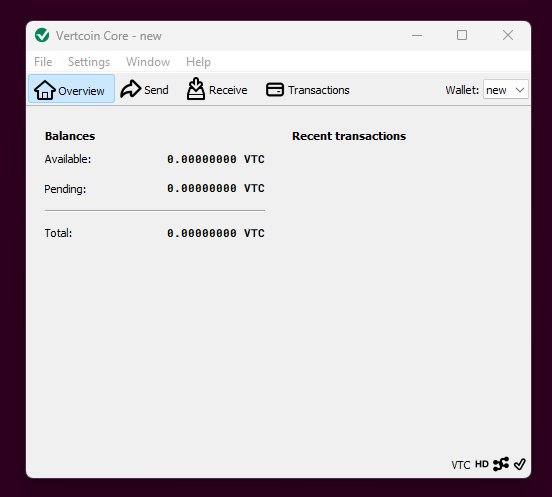
Task: Open the Overview tab
Action: (71, 89)
